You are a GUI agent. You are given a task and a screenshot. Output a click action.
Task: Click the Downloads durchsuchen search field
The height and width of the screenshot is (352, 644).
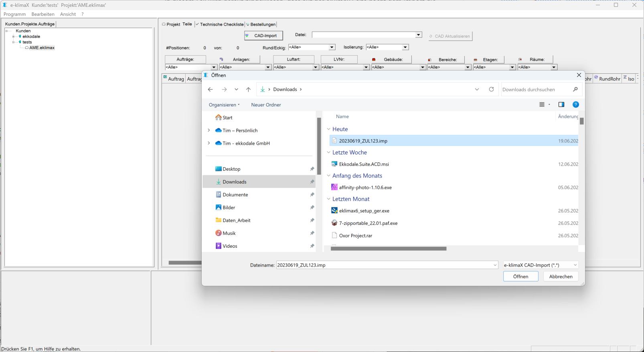pyautogui.click(x=537, y=89)
